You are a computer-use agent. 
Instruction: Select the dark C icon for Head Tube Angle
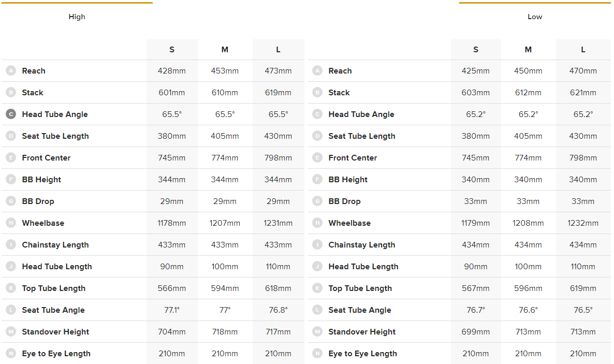[11, 114]
